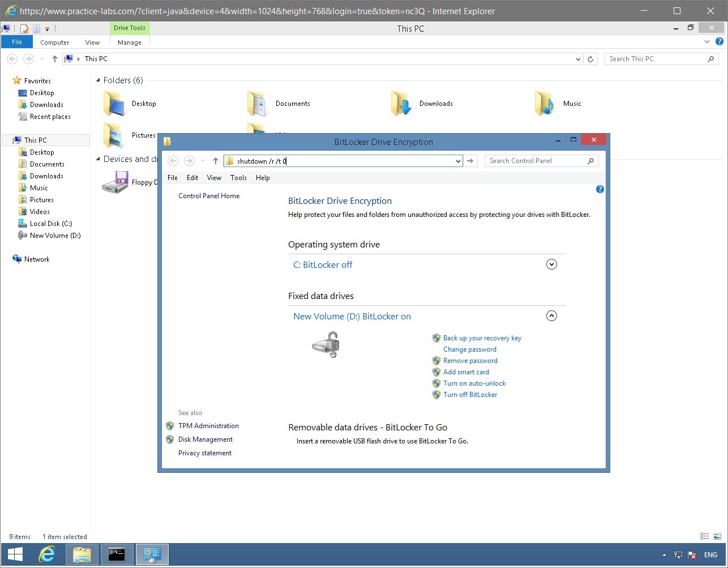Image resolution: width=728 pixels, height=568 pixels.
Task: Turn off BitLocker on New Volume (D:)
Action: [470, 395]
